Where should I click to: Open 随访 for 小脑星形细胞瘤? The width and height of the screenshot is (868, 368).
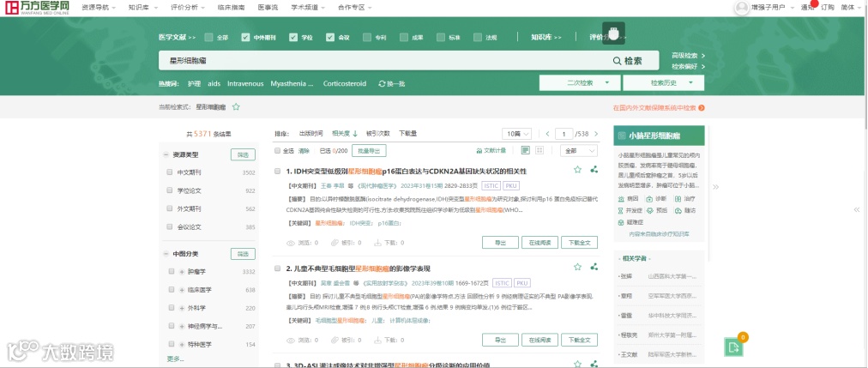(685, 211)
